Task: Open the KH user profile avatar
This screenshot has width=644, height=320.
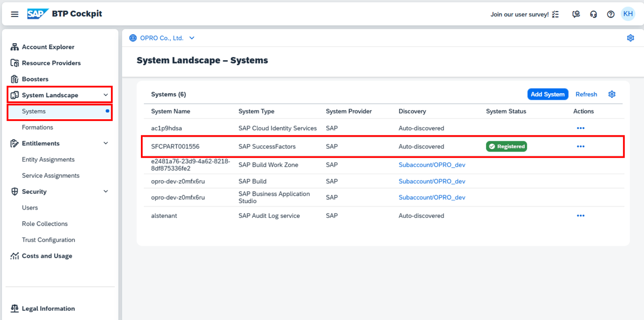Action: pos(628,14)
